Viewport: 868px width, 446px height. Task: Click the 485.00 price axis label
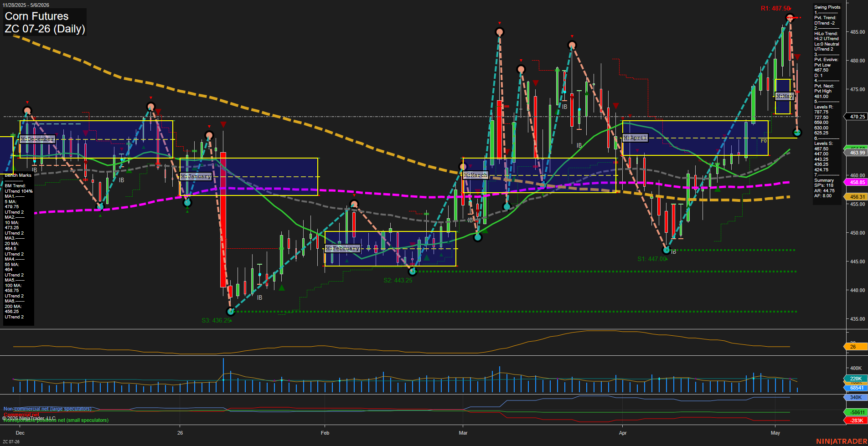(x=858, y=32)
